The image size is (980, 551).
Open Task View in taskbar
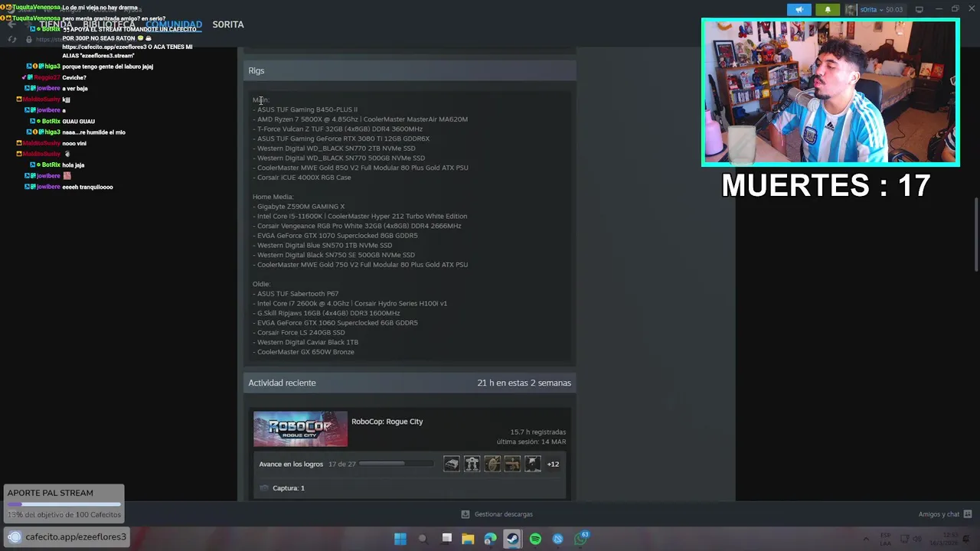point(446,539)
